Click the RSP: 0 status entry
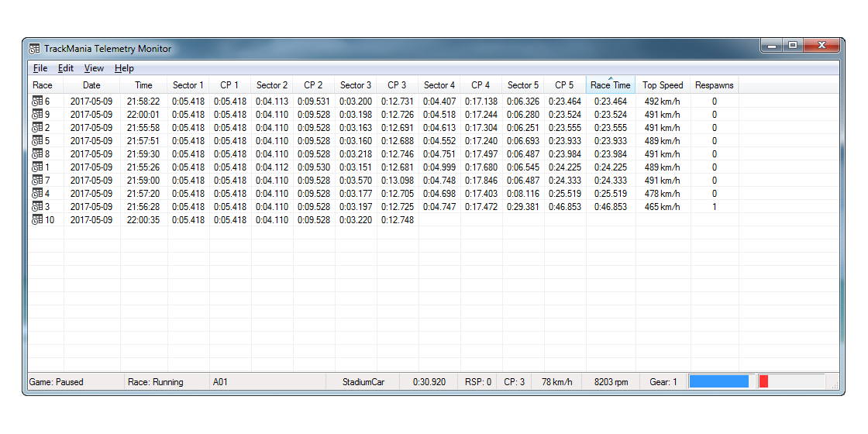The image size is (868, 434). (x=477, y=382)
